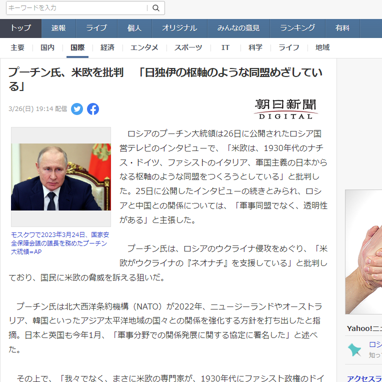382x382 pixels.
Task: Select the 国内 category
Action: click(47, 48)
